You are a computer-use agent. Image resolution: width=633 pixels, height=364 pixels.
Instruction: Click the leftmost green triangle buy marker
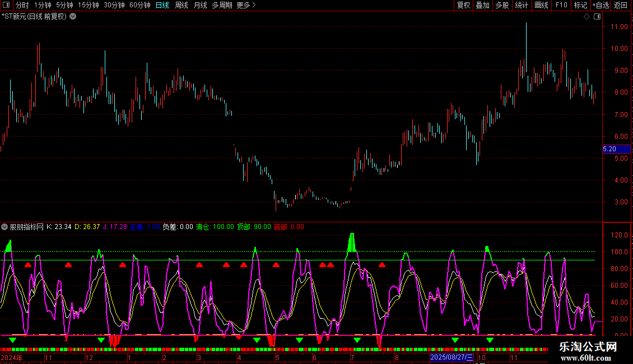(12, 340)
